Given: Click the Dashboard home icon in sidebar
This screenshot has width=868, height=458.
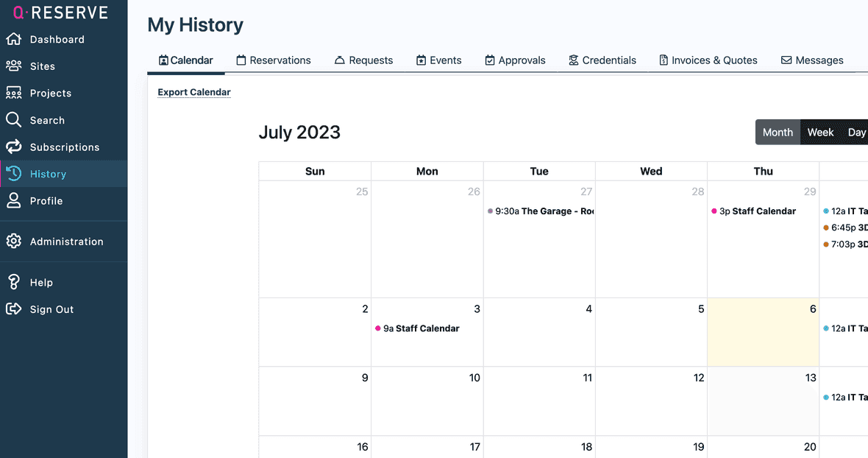Looking at the screenshot, I should (x=13, y=39).
